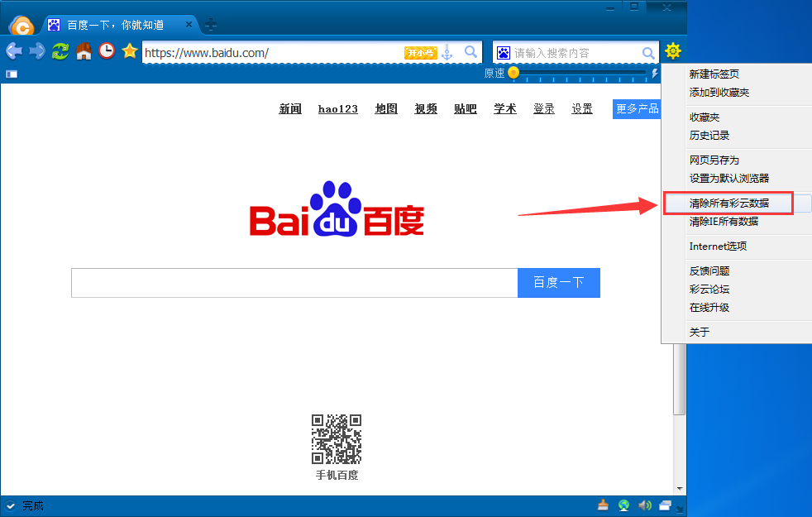Click the vertical scrollbar thumb
The width and height of the screenshot is (812, 517).
680,379
